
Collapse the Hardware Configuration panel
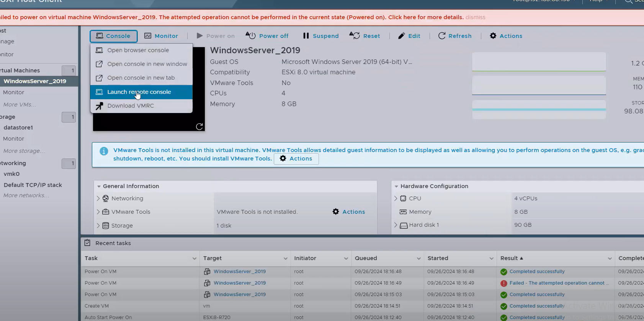396,187
